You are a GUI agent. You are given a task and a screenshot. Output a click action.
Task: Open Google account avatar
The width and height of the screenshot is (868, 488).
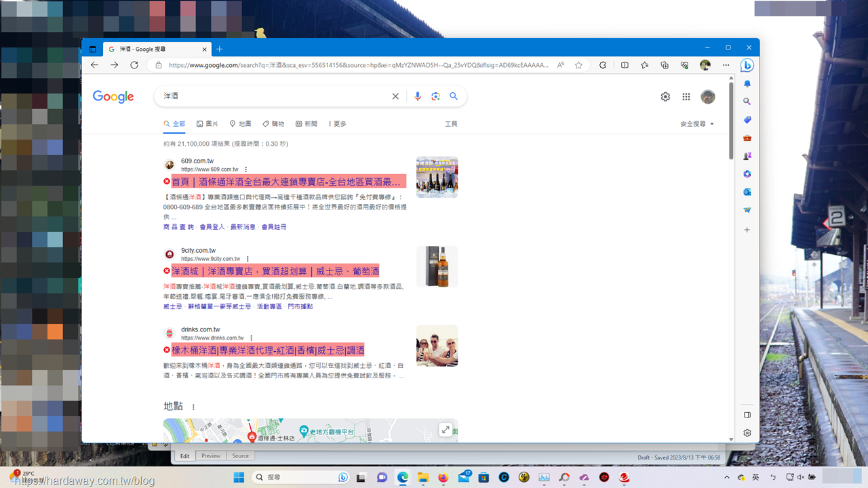708,97
